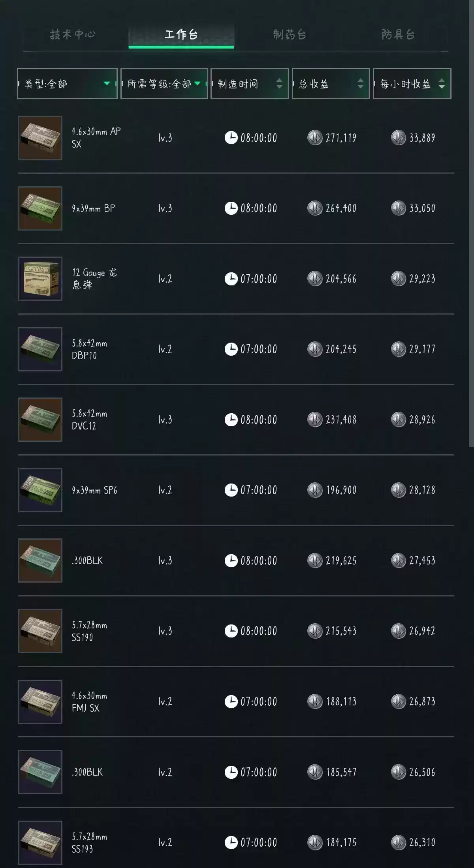
Task: Click the page scrollbar on right edge
Action: coord(471,237)
